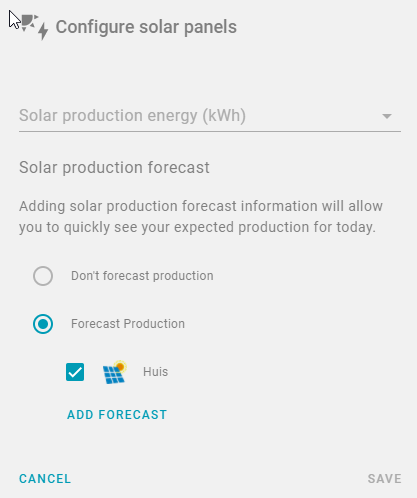Click the Configure solar panels title
Viewport: 417px width, 498px height.
click(x=146, y=27)
